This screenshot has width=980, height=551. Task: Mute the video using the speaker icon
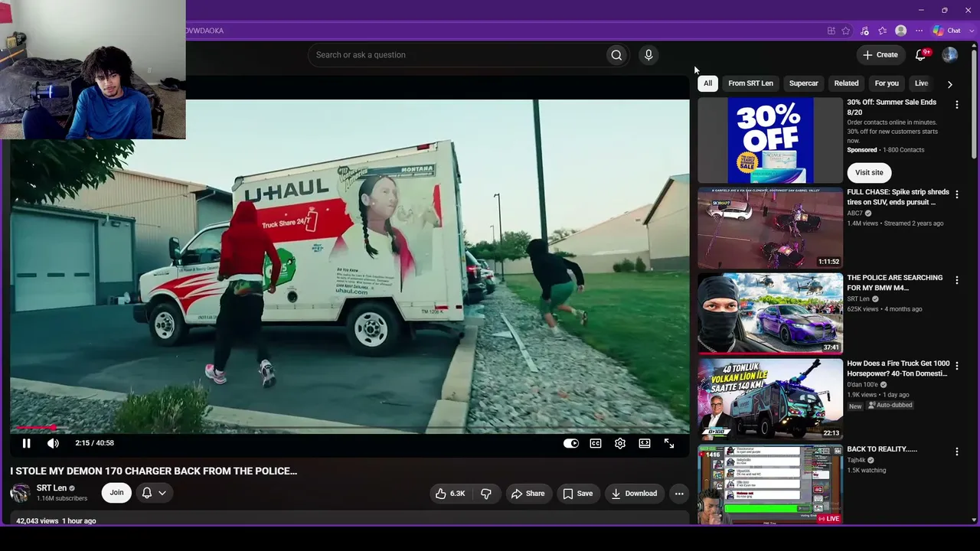(53, 443)
